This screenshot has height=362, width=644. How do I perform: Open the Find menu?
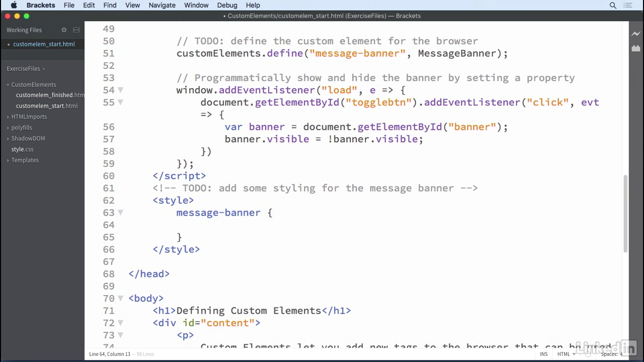[110, 5]
